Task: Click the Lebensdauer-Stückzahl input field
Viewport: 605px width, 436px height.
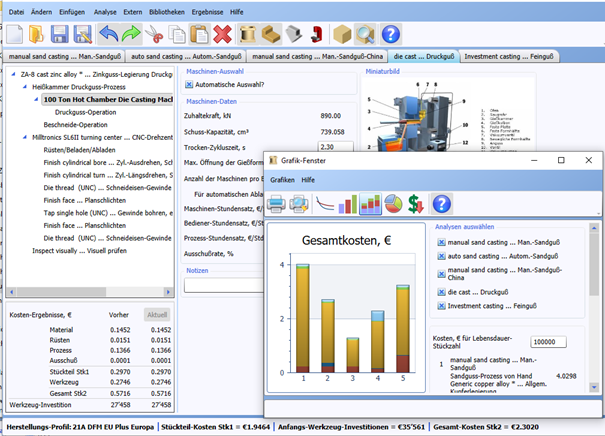Action: click(550, 342)
